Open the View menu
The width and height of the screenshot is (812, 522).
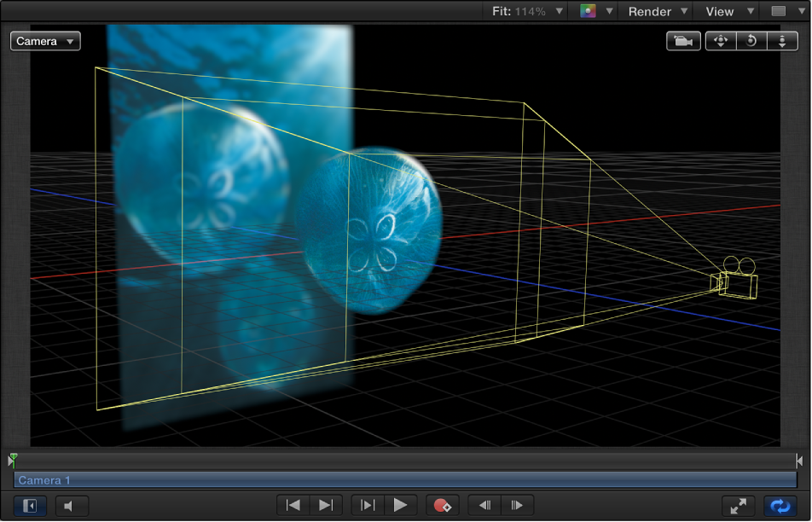click(726, 11)
